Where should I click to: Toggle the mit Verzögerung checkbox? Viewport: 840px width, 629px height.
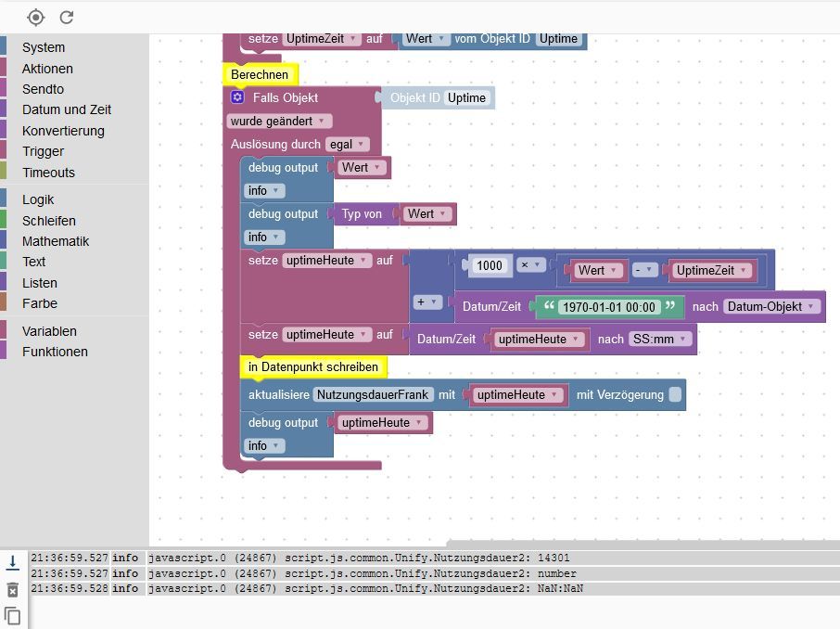click(x=676, y=394)
